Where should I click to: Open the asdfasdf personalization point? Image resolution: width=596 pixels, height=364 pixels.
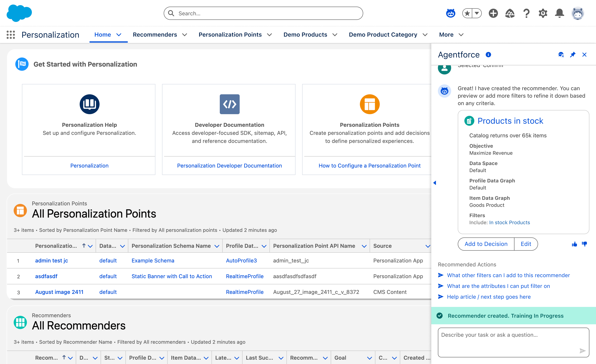[x=46, y=276]
